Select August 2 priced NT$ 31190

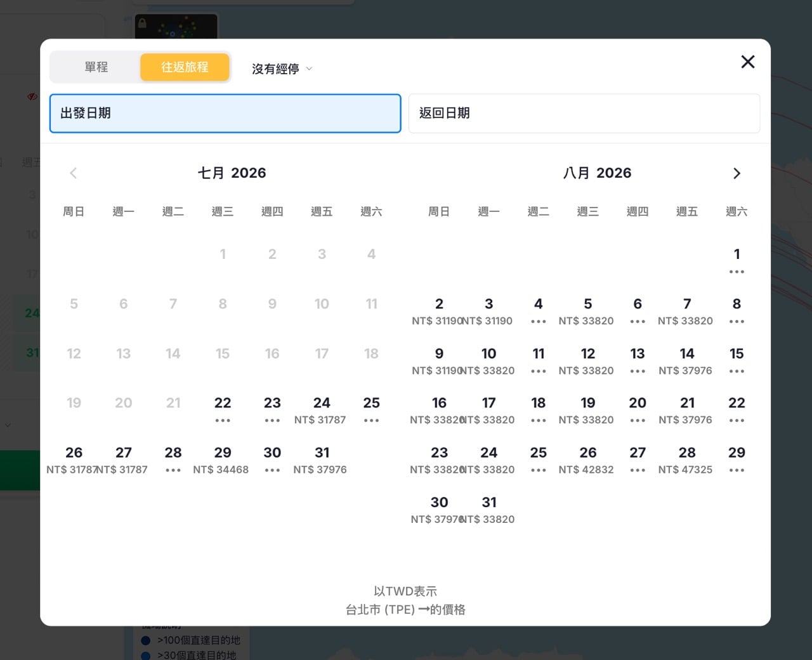click(x=439, y=311)
